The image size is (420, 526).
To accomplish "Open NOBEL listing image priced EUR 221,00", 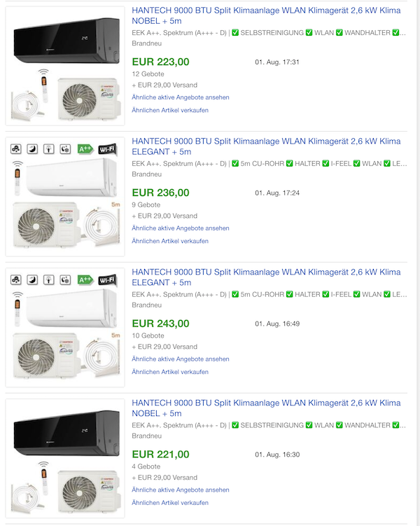I will click(65, 458).
